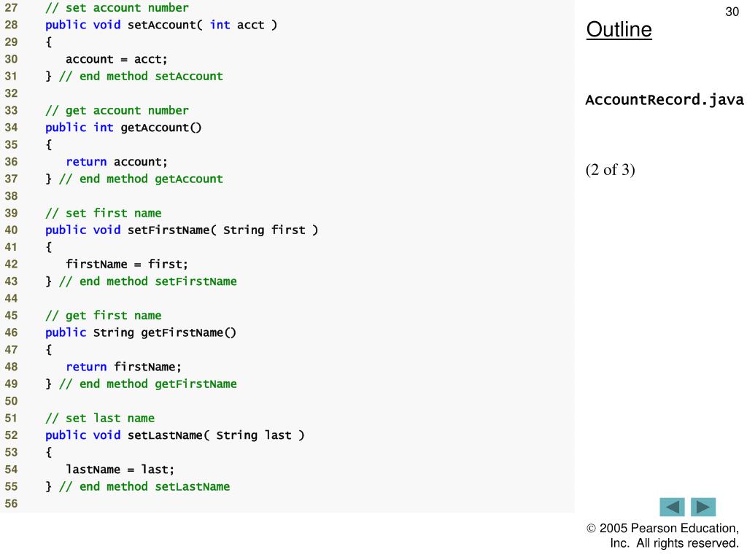Click the setFirstName method declaration
Image resolution: width=747 pixels, height=560 pixels.
[x=182, y=230]
